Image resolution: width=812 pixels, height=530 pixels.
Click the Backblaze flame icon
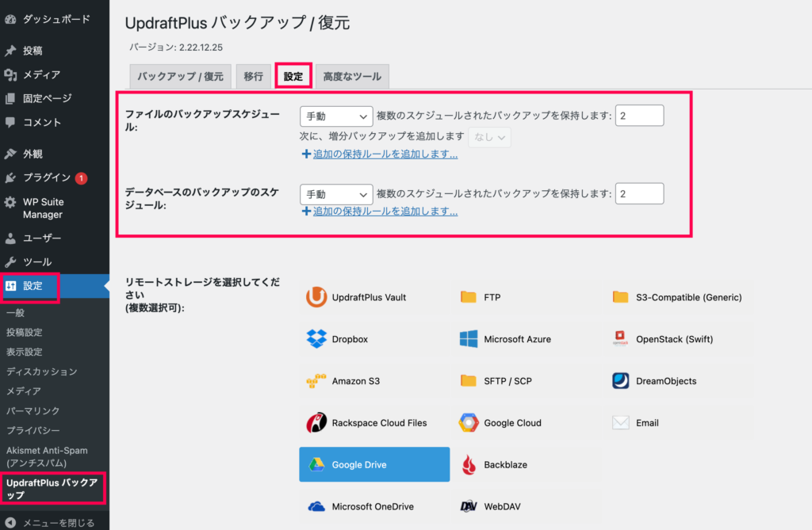click(x=469, y=465)
